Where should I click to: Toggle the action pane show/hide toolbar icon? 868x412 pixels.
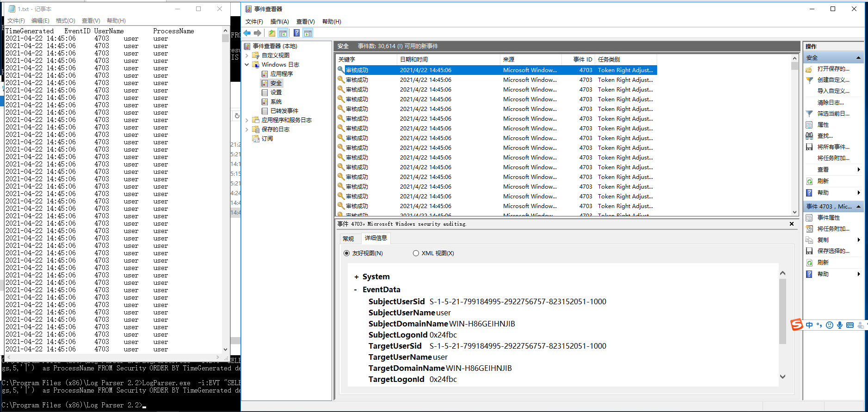(x=308, y=33)
